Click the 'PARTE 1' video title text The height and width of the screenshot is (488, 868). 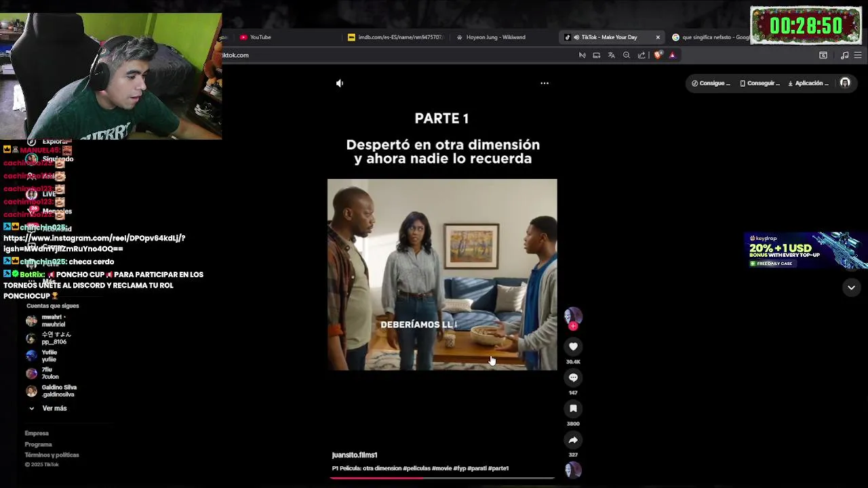coord(441,119)
